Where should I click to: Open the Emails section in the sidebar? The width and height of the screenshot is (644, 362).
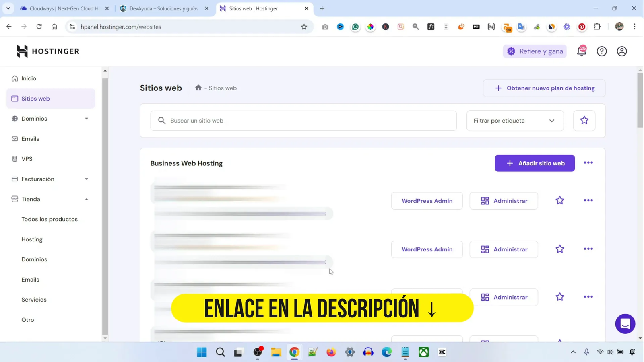30,138
